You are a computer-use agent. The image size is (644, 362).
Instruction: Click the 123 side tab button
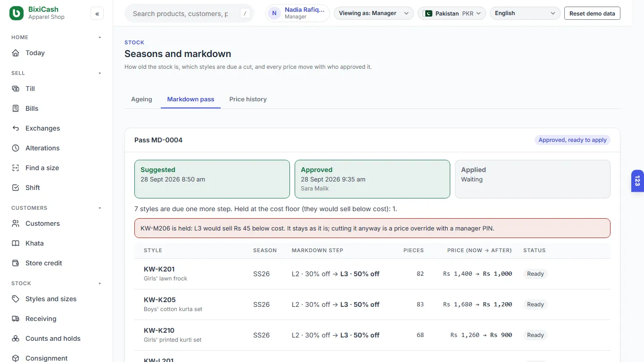pos(637,181)
